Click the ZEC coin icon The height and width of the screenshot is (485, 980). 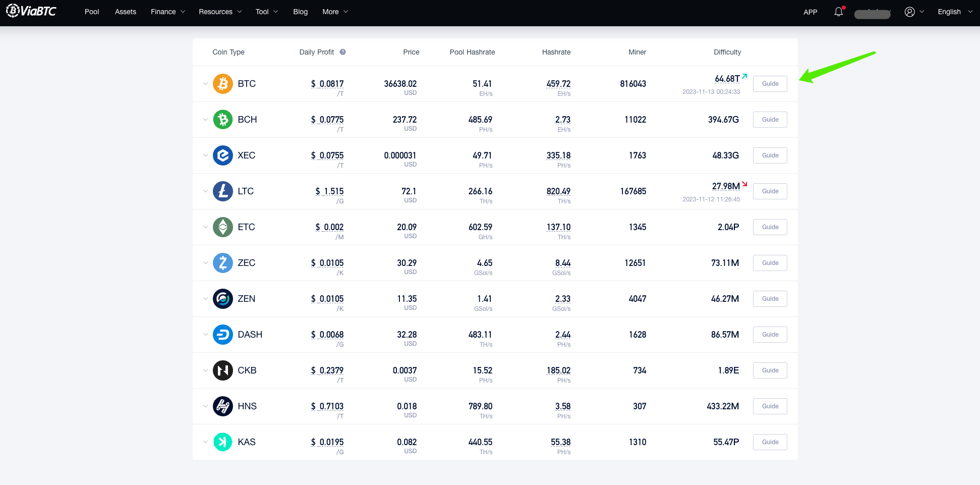222,263
